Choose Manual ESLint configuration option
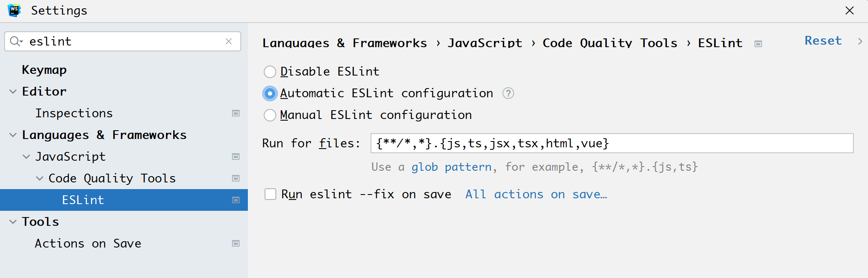This screenshot has height=278, width=868. [270, 115]
